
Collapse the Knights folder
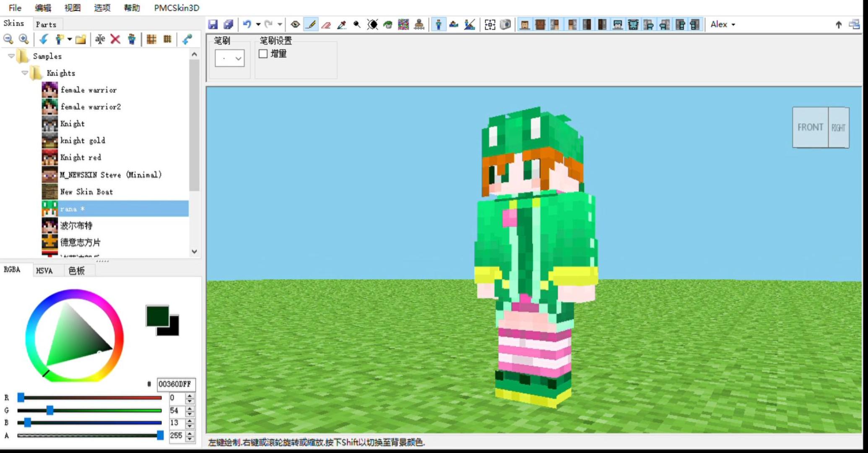(x=25, y=73)
